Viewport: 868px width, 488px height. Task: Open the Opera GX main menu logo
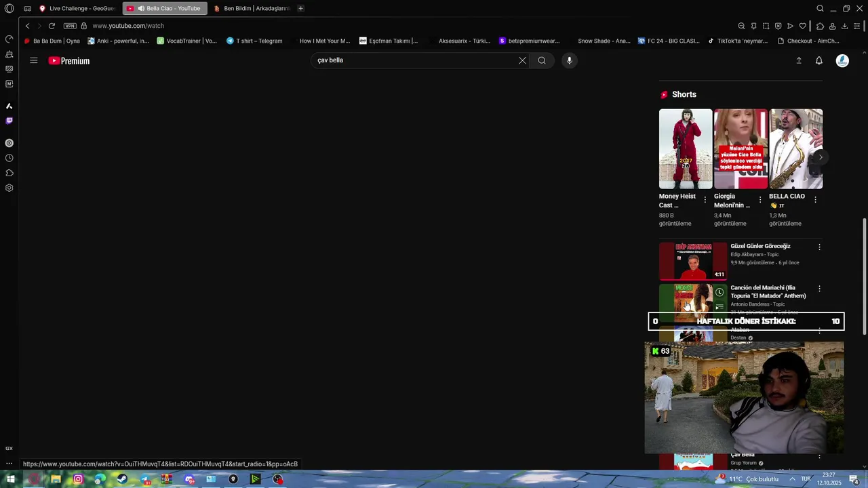(x=9, y=8)
